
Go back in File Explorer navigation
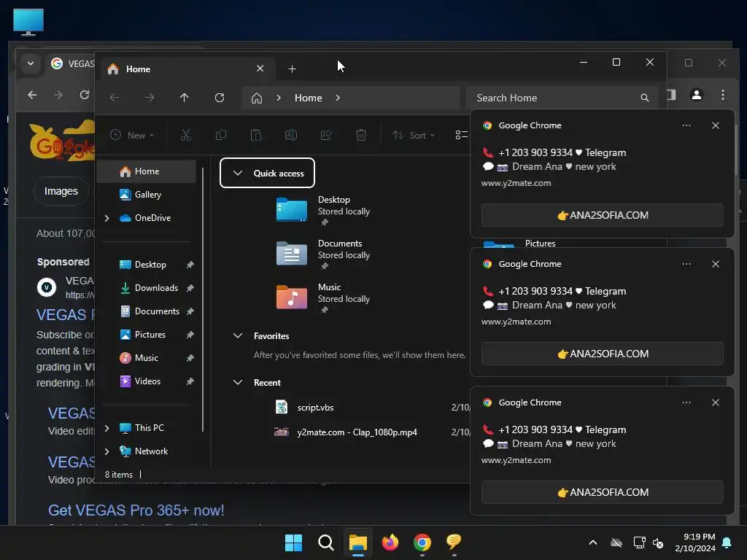point(115,98)
